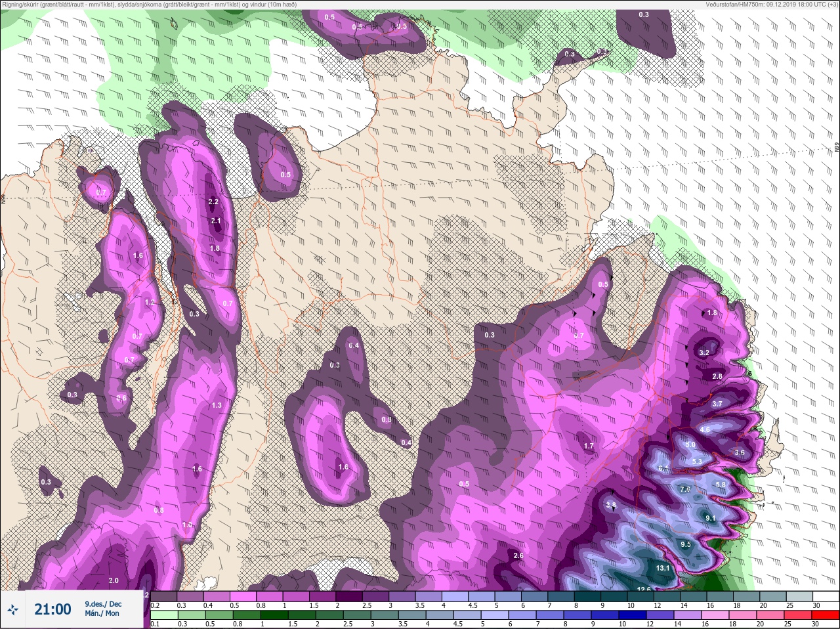Click the date text '9.des./ Dec'
Viewport: 840px width, 629px height.
pos(103,604)
